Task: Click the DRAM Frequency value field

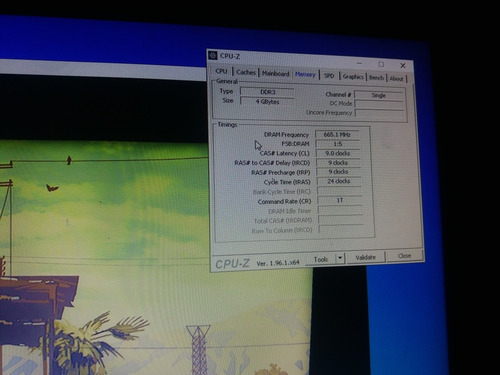Action: click(x=337, y=135)
